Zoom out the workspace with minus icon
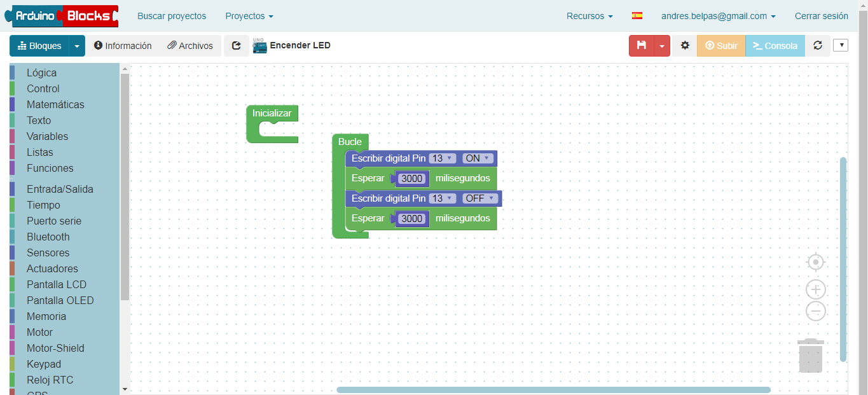The width and height of the screenshot is (868, 395). (815, 311)
